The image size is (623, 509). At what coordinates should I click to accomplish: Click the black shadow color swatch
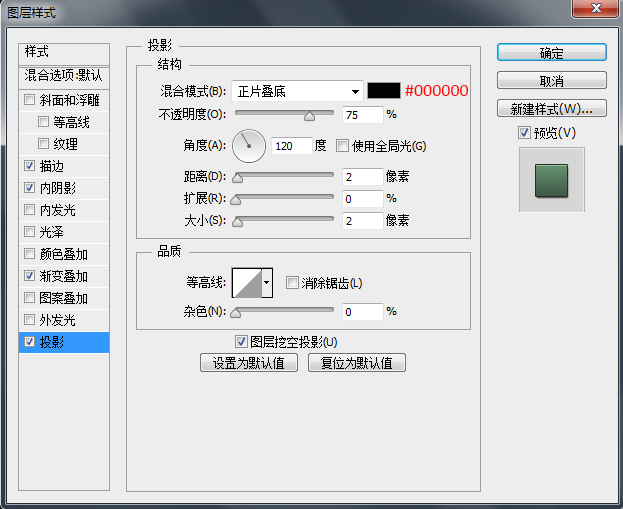pyautogui.click(x=383, y=91)
